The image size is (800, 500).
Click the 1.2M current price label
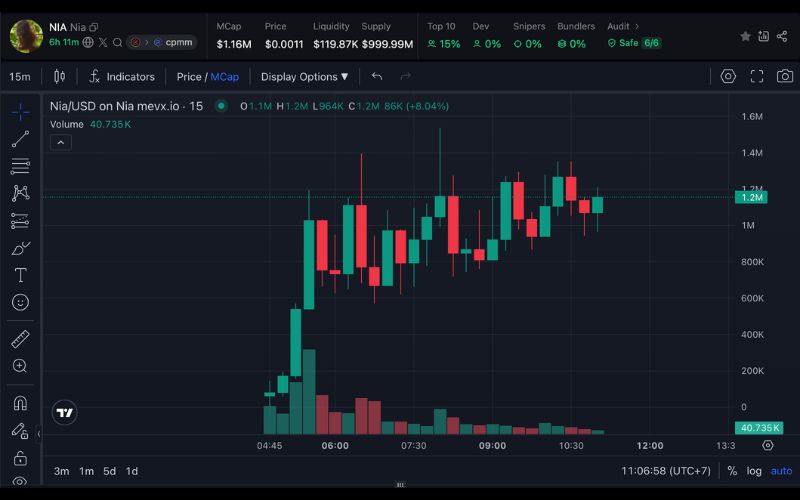[x=751, y=197]
